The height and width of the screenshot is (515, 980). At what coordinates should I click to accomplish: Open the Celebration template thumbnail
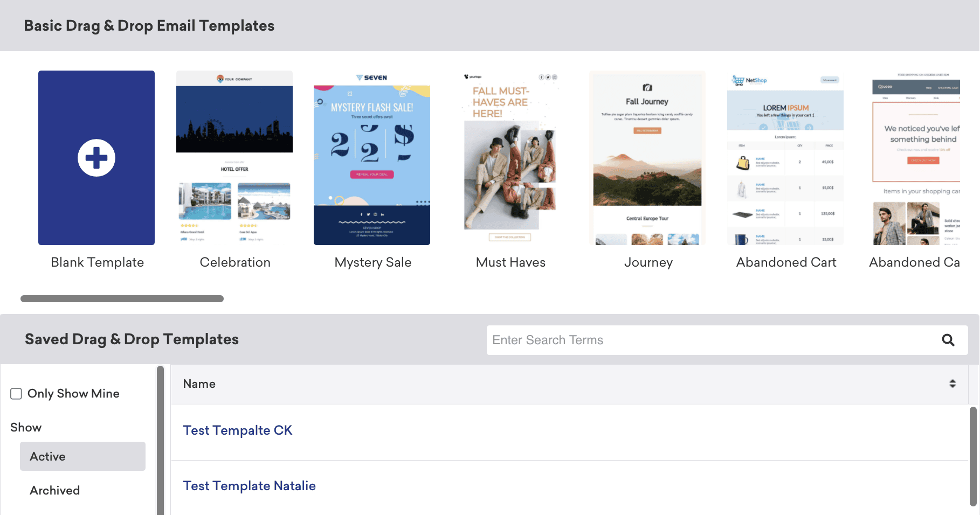click(x=234, y=158)
